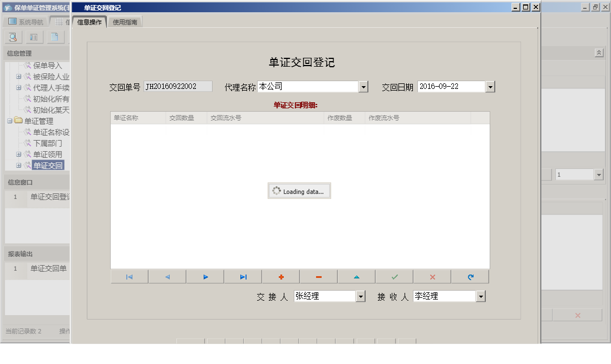This screenshot has height=364, width=611.
Task: Minimize the 单证交回登记 dialog
Action: coord(515,7)
